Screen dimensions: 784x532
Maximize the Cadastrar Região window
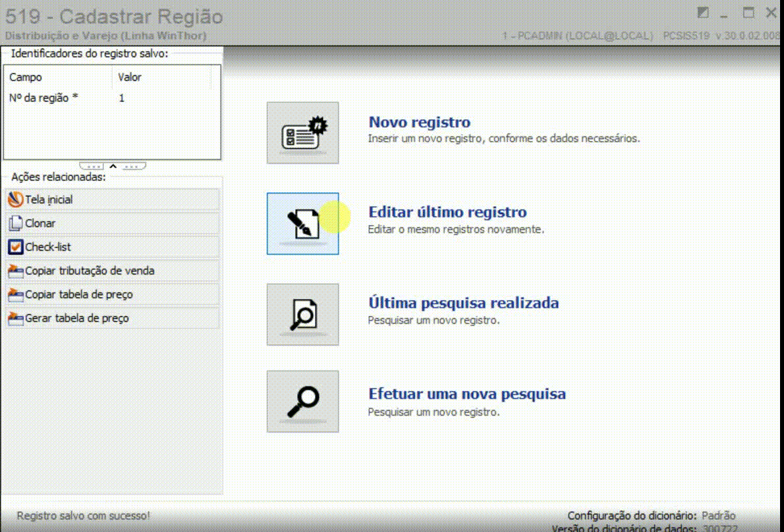[748, 13]
